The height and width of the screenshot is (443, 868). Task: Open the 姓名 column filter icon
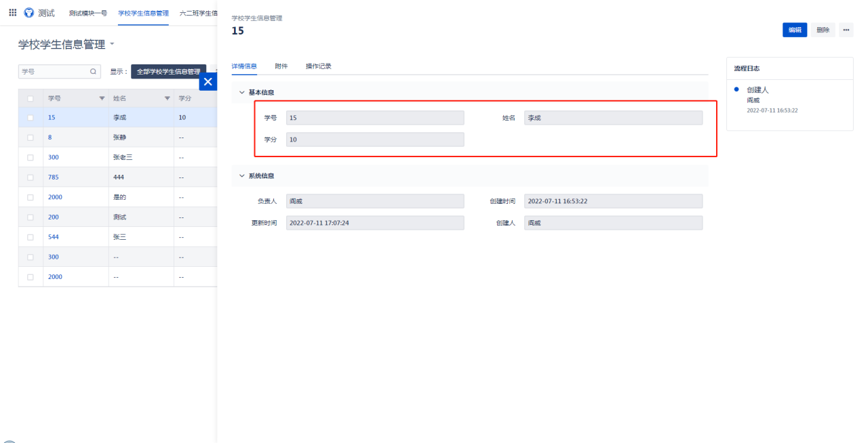(x=167, y=98)
